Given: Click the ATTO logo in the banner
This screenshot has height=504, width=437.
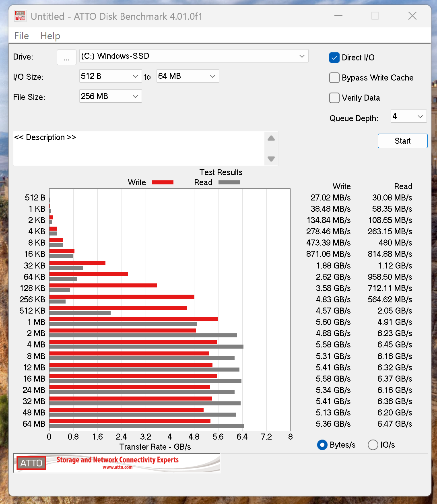Looking at the screenshot, I should (x=31, y=463).
